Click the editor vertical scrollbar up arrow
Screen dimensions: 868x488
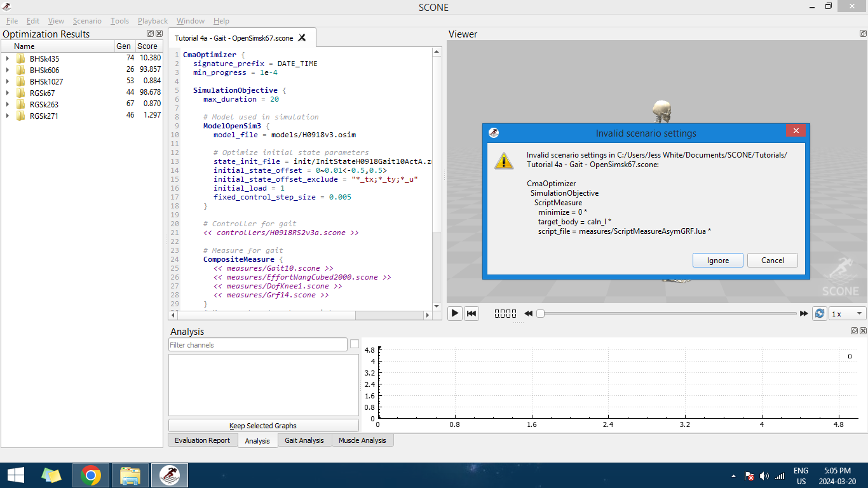tap(437, 53)
